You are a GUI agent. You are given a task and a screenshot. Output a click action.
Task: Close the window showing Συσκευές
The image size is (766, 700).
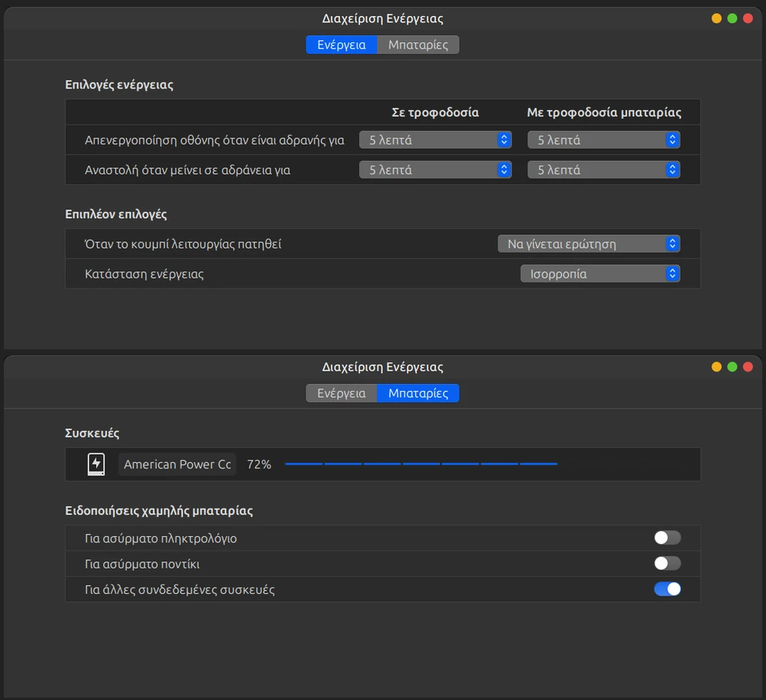pos(748,367)
